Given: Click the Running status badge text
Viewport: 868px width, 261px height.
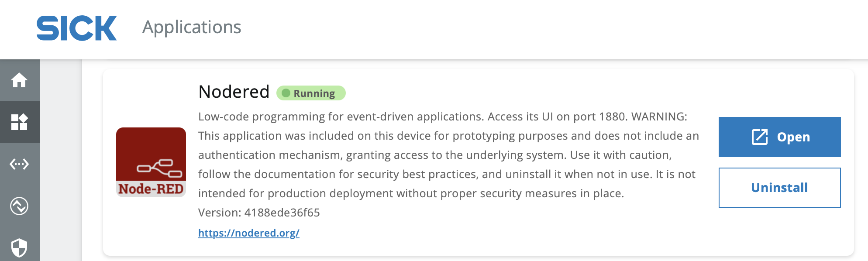Looking at the screenshot, I should (314, 93).
